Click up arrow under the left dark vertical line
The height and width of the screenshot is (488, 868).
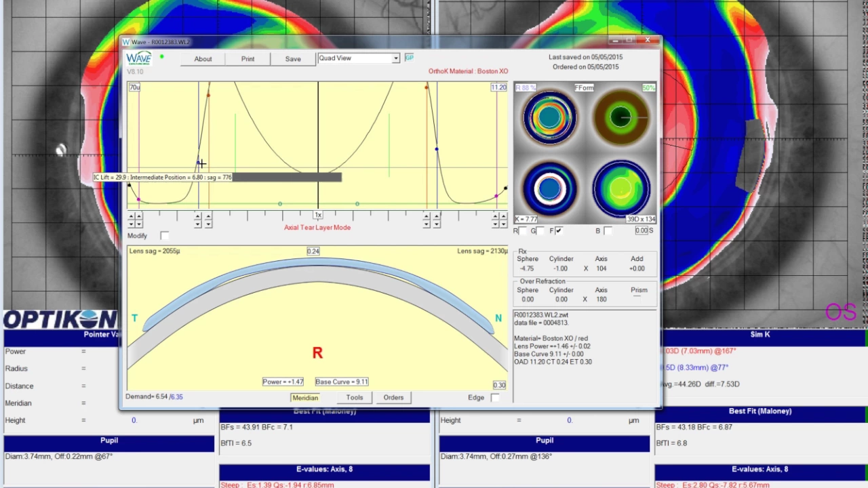coord(198,216)
